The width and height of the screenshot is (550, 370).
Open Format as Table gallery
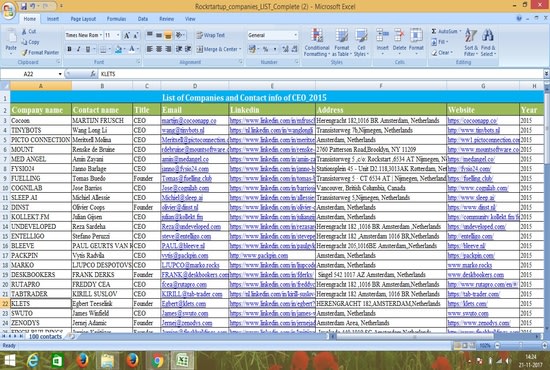(x=341, y=43)
